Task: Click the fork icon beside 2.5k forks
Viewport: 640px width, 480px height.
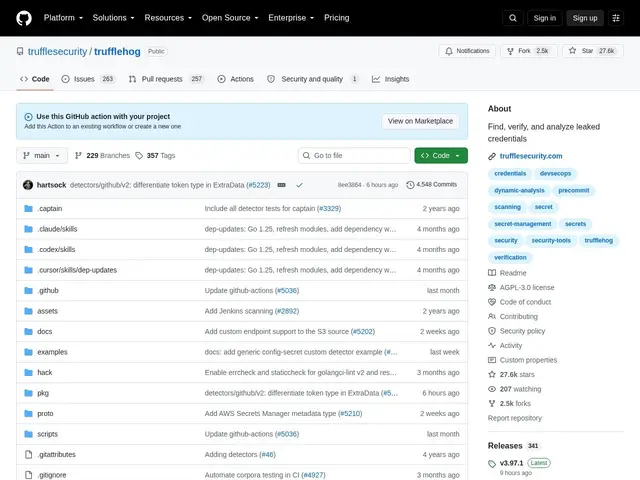Action: 492,404
